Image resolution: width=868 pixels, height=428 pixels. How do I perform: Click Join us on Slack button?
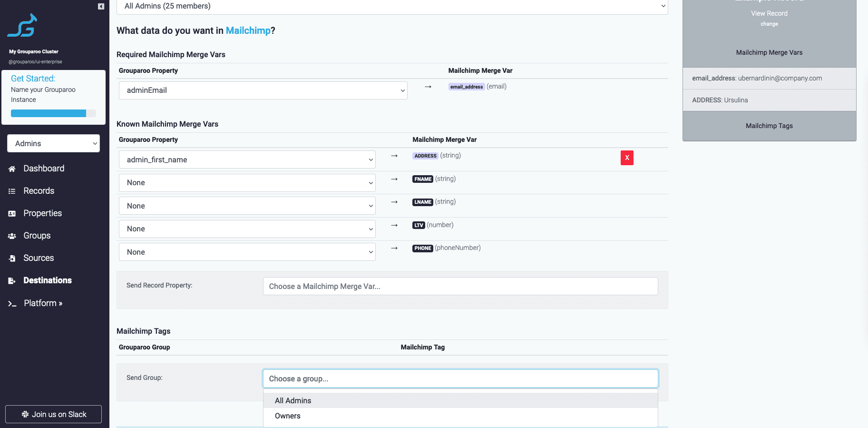53,414
